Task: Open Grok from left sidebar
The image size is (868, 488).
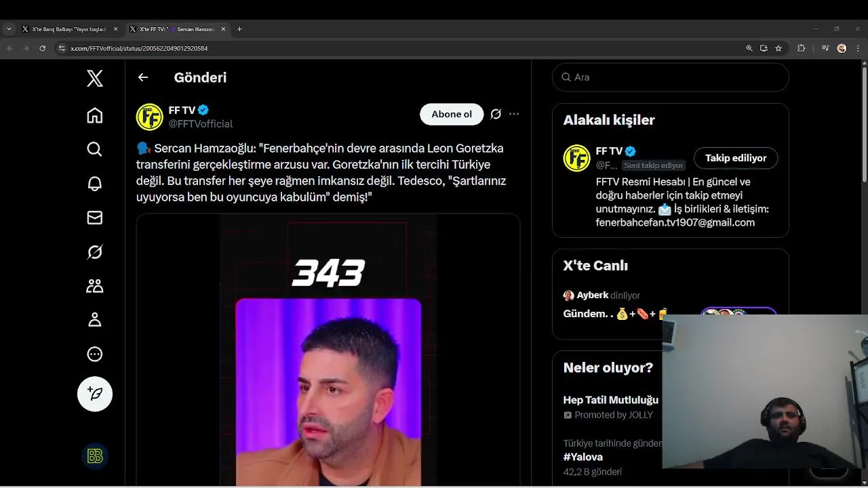Action: tap(95, 252)
